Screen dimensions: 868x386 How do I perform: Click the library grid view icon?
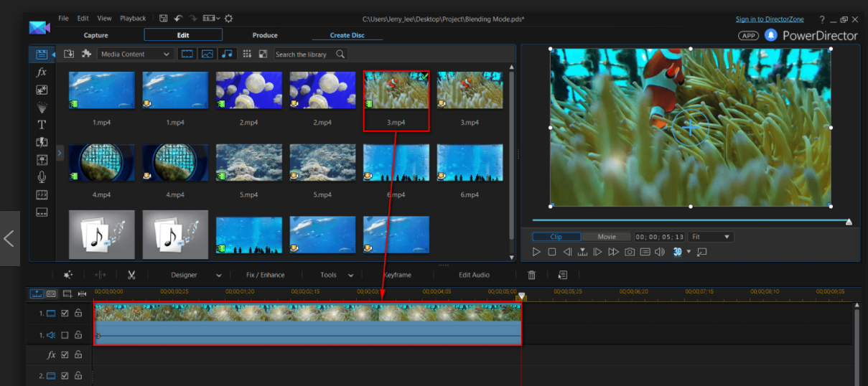pos(247,54)
